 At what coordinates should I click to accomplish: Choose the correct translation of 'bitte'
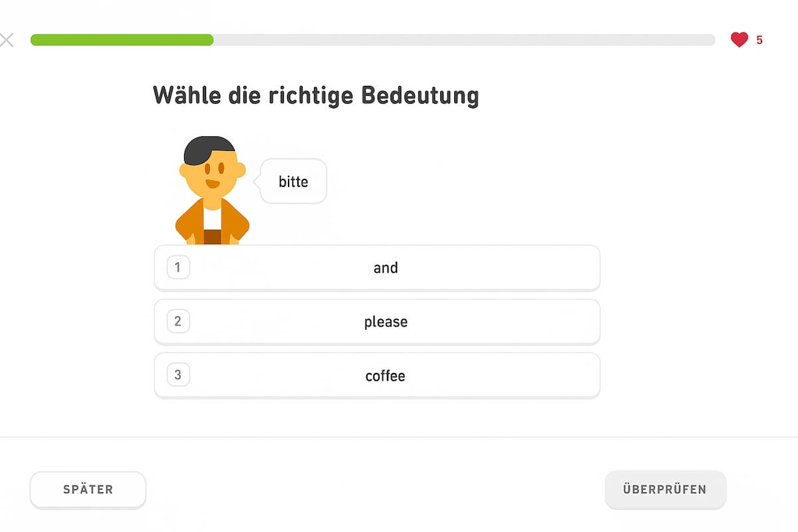point(376,321)
